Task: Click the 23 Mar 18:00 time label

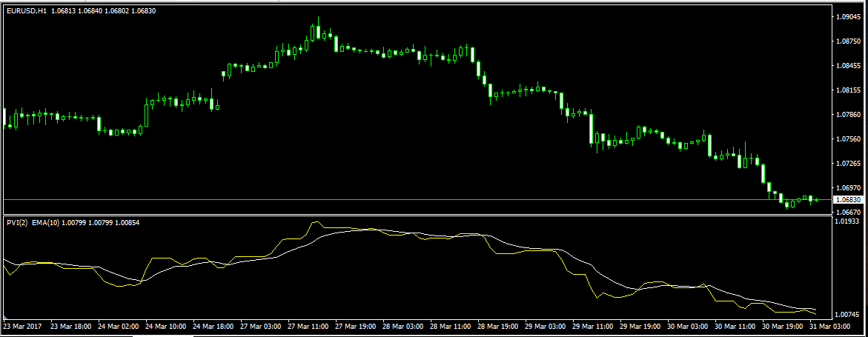Action: tap(71, 326)
